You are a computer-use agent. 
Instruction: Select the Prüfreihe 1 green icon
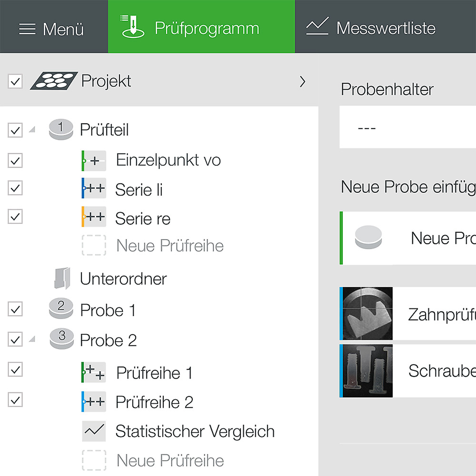coord(94,372)
